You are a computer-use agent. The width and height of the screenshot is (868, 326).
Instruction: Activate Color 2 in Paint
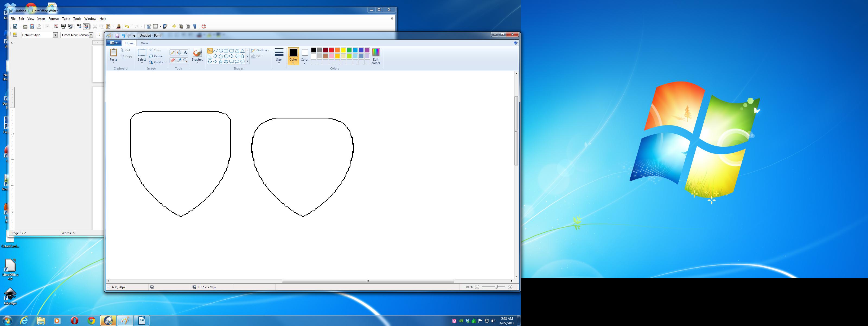[305, 56]
